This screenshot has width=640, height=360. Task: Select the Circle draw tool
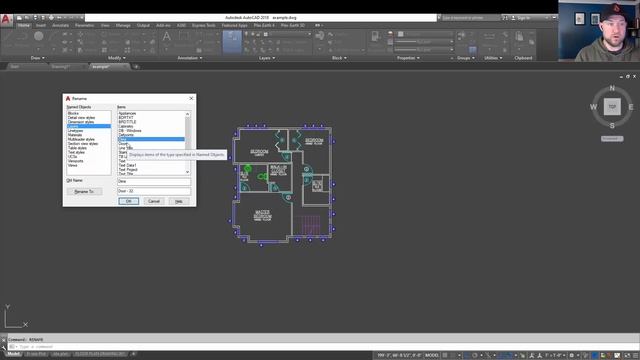point(38,36)
